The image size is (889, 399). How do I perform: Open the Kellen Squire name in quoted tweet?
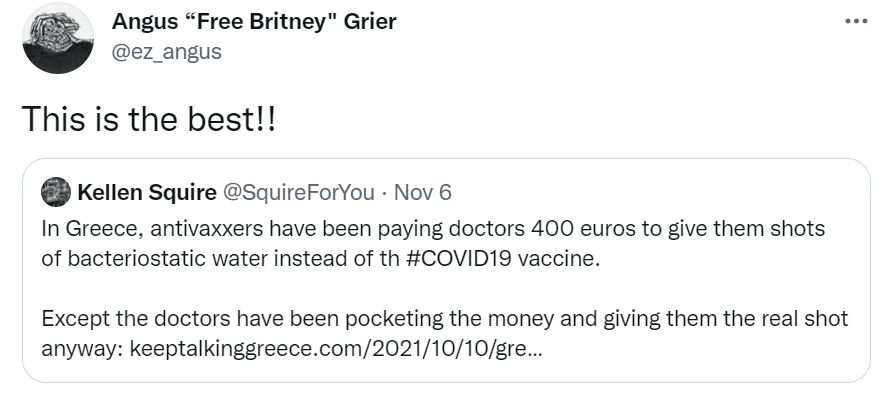tap(147, 193)
